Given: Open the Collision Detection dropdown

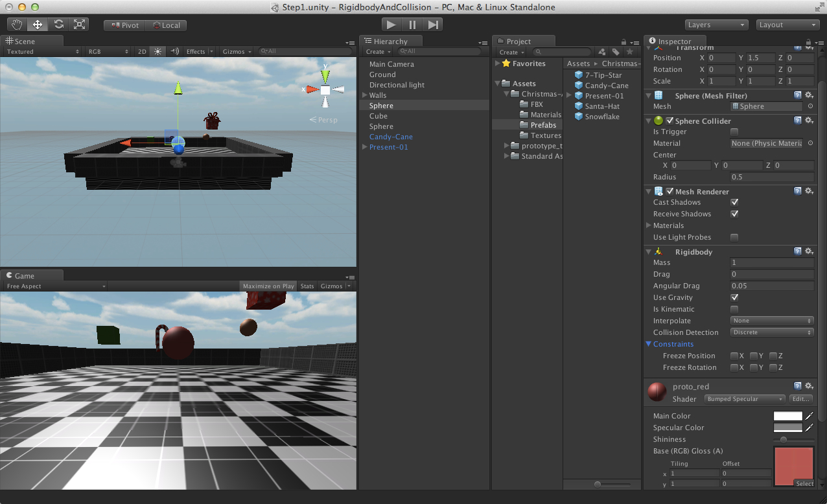Looking at the screenshot, I should tap(771, 332).
